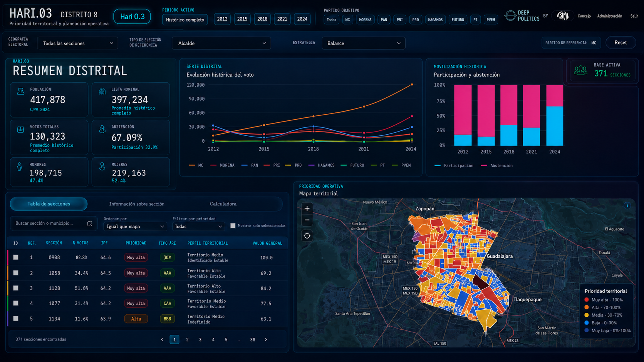Select the checkbox for section 1058

16,273
